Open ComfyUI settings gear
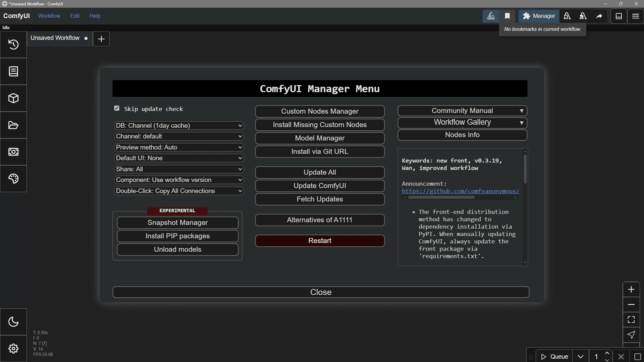The image size is (644, 362). [x=13, y=349]
